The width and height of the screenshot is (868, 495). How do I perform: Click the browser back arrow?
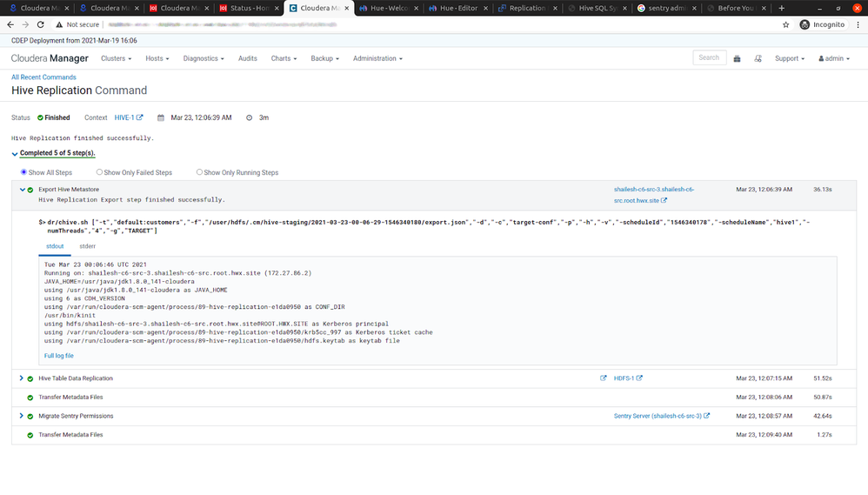point(10,24)
